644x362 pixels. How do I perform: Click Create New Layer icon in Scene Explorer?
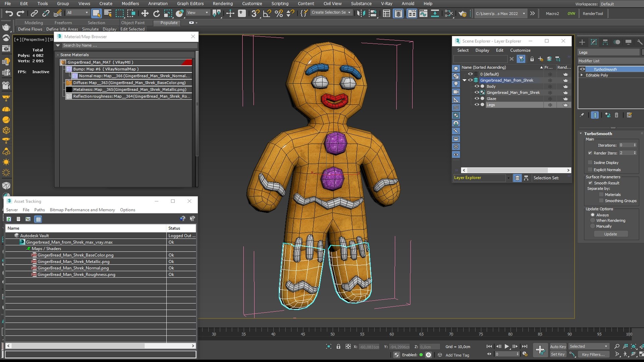tap(540, 59)
